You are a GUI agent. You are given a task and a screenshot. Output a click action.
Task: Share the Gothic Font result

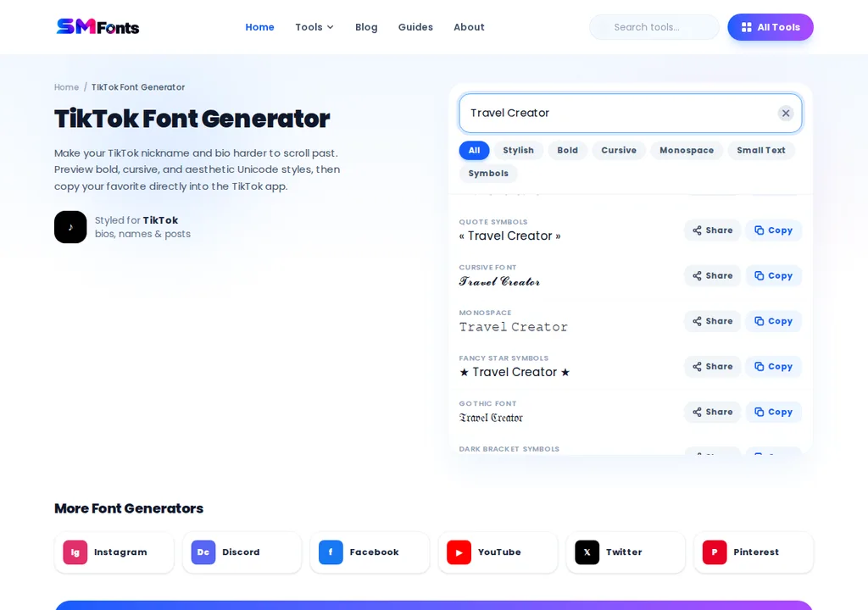pos(712,412)
